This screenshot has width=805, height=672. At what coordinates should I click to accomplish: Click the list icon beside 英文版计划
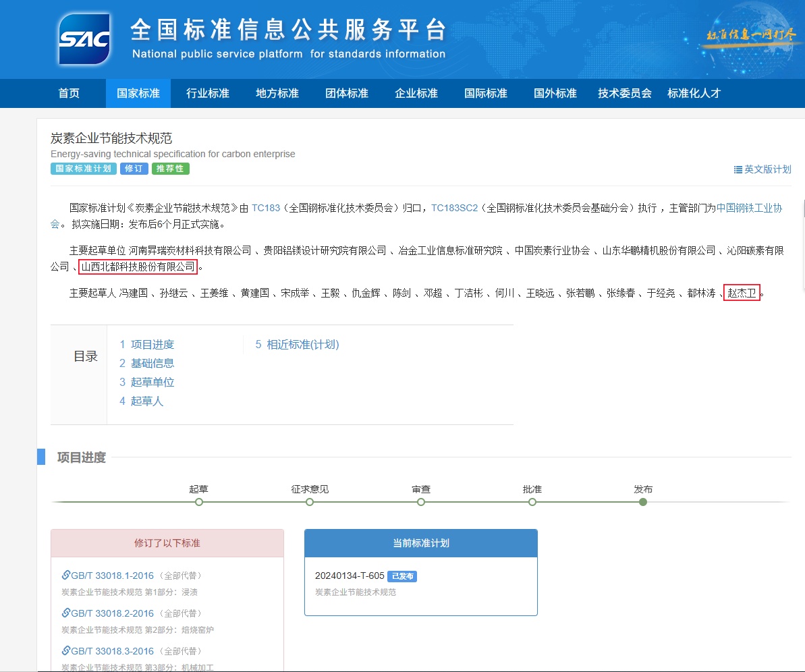coord(738,169)
